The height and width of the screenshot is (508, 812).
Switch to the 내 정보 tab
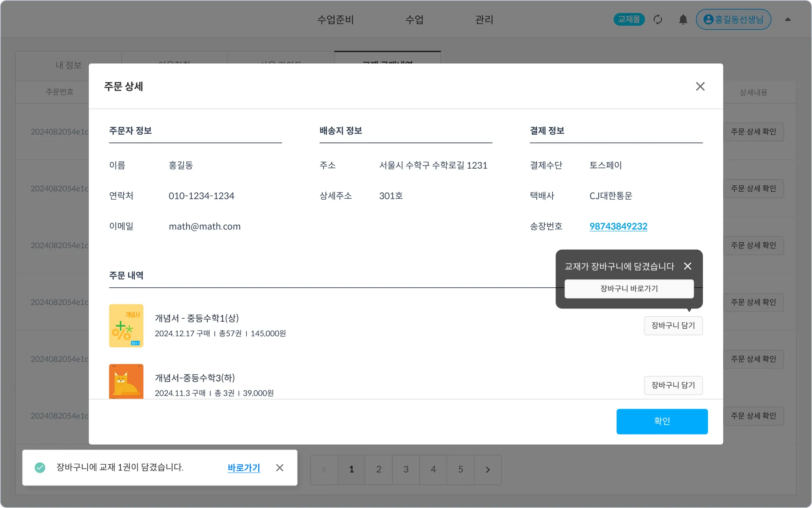(x=69, y=65)
